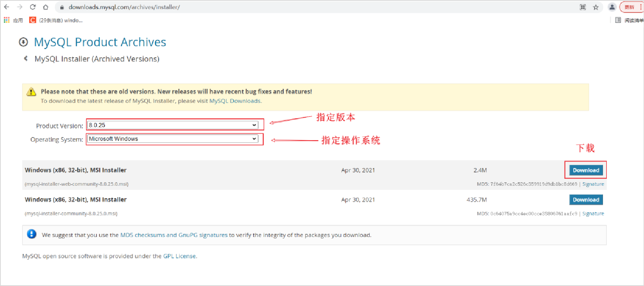Click the back chevron before MySQL Installer
This screenshot has height=286, width=644.
tap(26, 58)
